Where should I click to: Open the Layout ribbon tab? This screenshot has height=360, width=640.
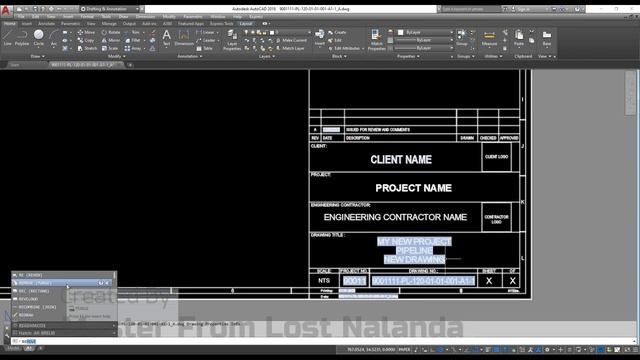point(246,24)
